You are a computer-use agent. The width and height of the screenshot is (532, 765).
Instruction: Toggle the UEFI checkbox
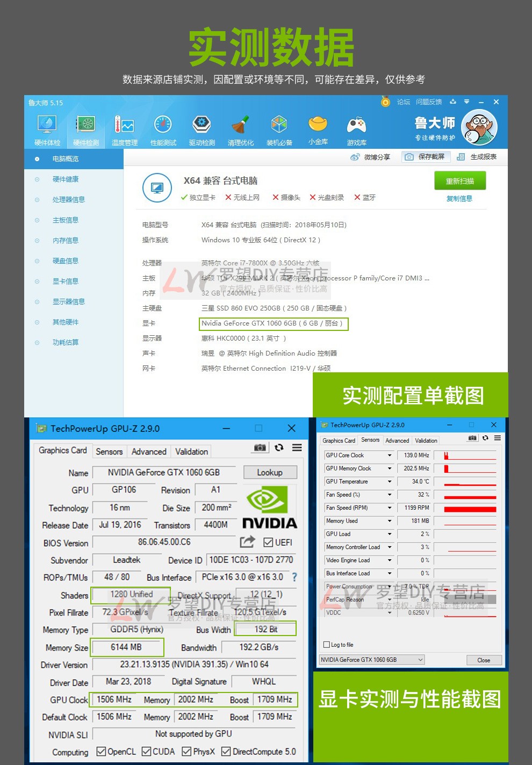pyautogui.click(x=268, y=543)
